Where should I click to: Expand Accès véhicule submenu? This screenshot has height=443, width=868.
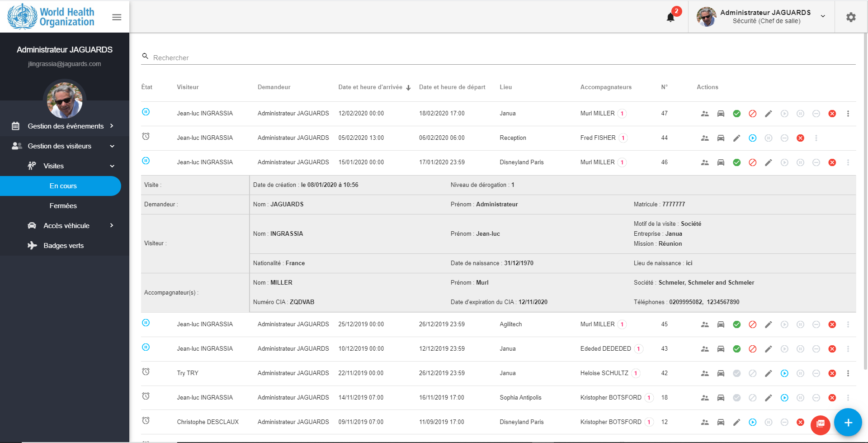tap(65, 225)
